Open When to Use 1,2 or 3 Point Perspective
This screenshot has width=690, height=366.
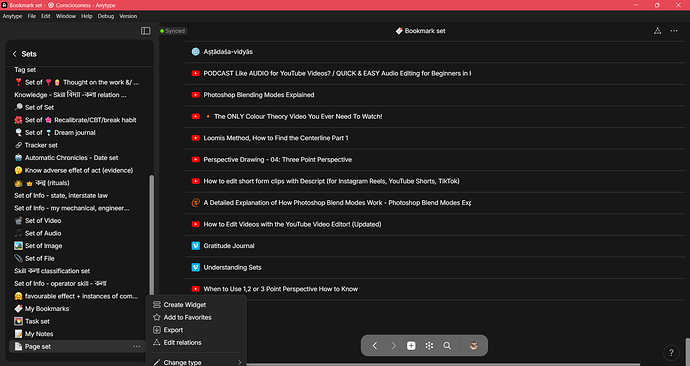click(x=281, y=289)
